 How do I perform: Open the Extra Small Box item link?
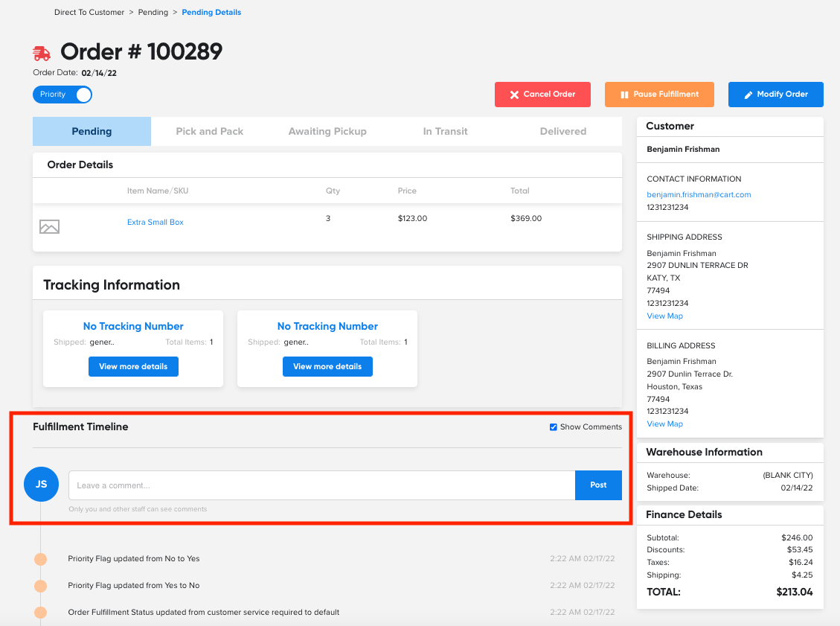(156, 223)
